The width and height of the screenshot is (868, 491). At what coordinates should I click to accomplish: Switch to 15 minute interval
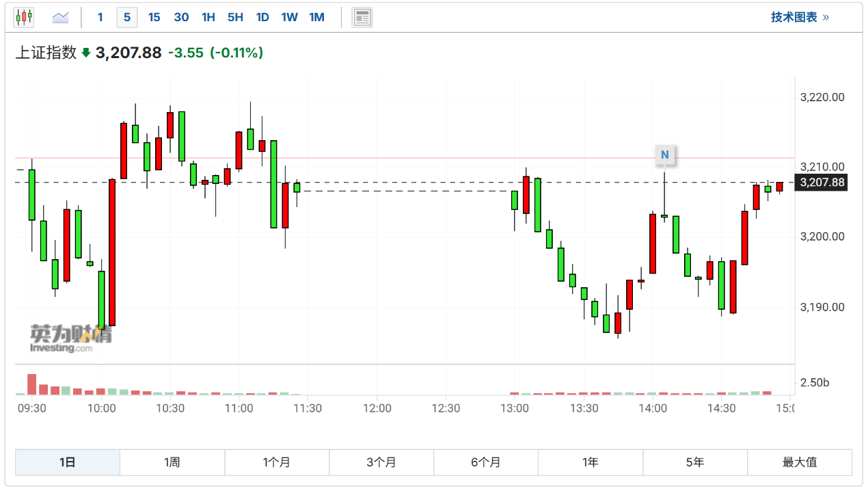pyautogui.click(x=154, y=17)
